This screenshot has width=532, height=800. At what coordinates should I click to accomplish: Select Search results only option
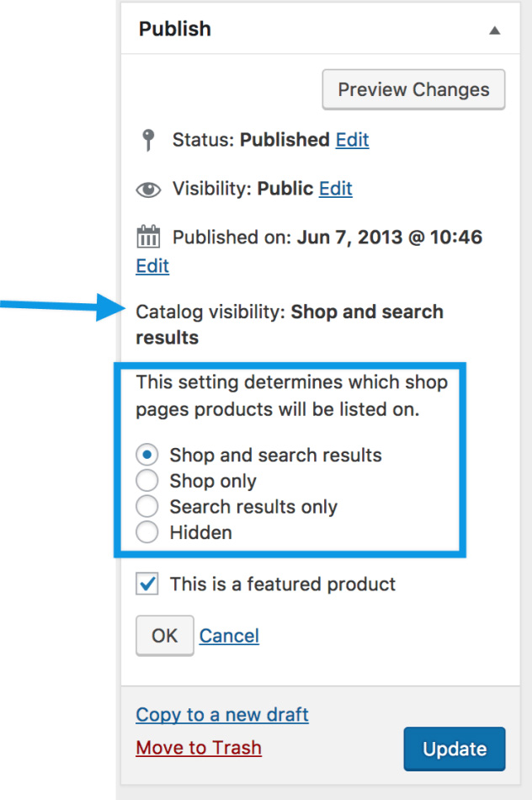pyautogui.click(x=147, y=507)
